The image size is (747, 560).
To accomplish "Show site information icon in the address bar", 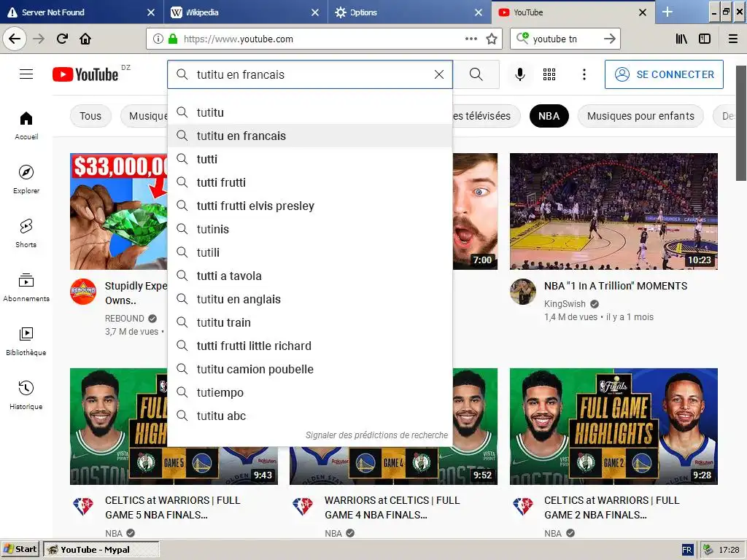I will tap(158, 39).
